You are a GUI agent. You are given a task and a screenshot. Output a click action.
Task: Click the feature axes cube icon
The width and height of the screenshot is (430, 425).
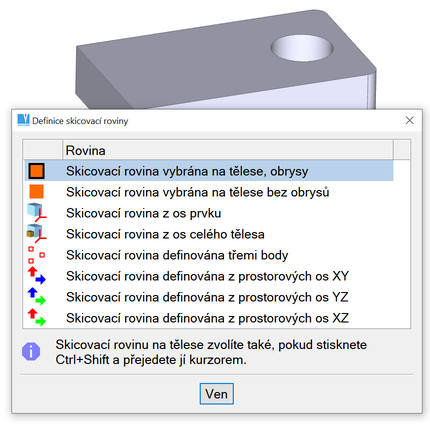pos(36,213)
